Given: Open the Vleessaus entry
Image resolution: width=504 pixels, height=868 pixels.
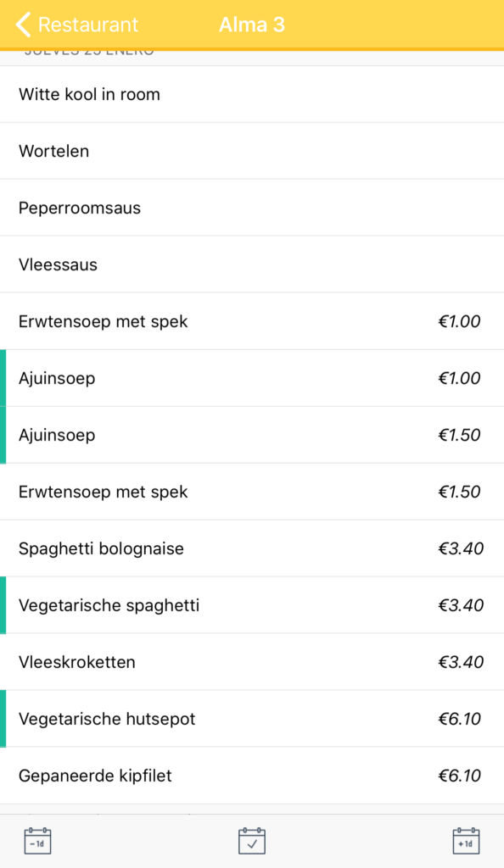Looking at the screenshot, I should click(x=252, y=264).
